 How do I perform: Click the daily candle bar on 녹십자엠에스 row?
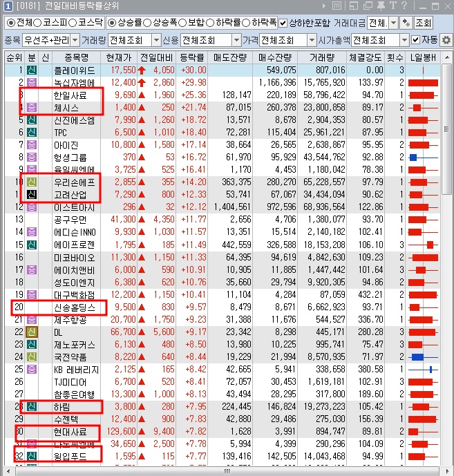click(x=424, y=83)
